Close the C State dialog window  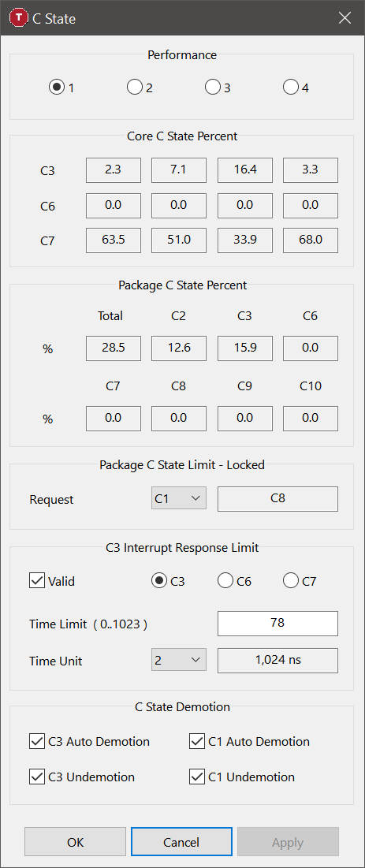(x=345, y=18)
